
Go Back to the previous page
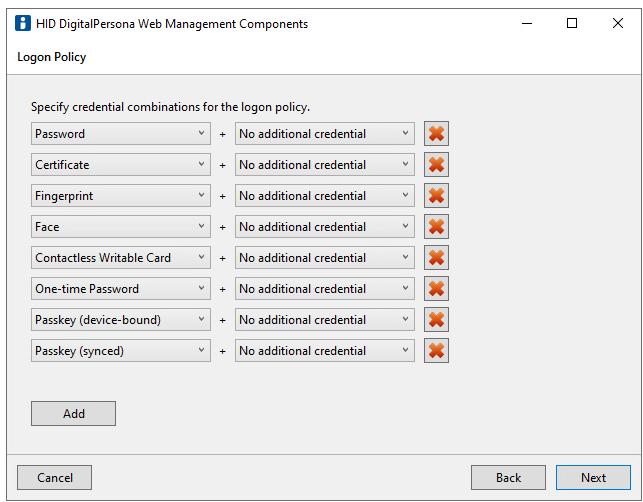click(x=508, y=478)
